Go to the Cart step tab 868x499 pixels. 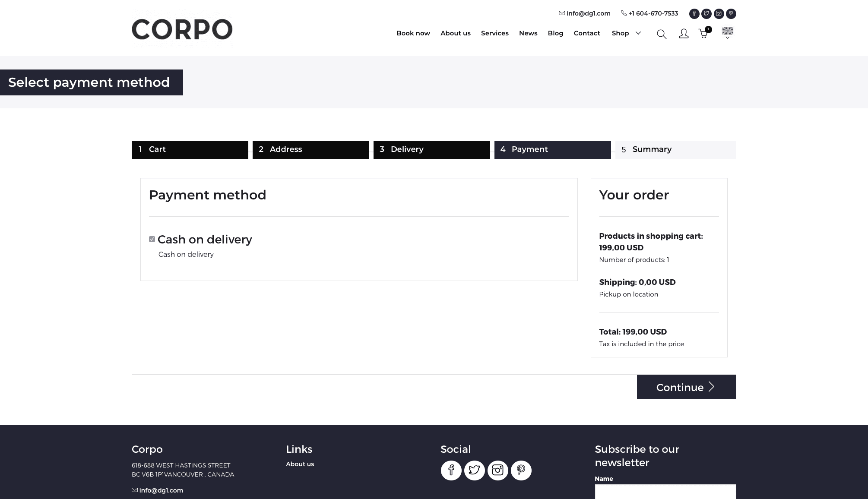click(190, 149)
